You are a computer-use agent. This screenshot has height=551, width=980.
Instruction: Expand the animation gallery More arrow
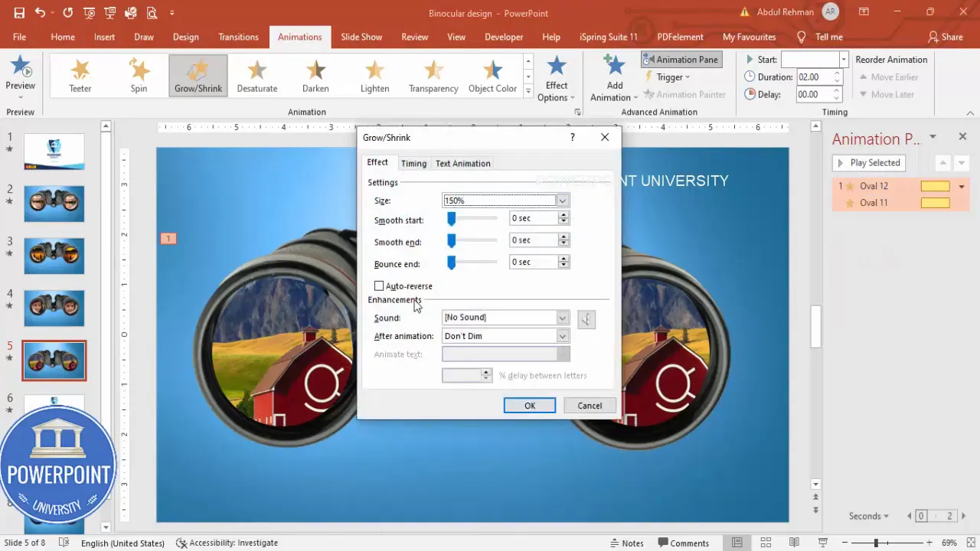pyautogui.click(x=528, y=91)
